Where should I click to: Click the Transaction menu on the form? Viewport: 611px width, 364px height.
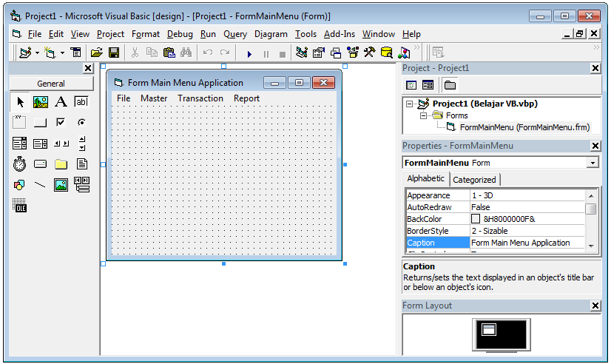(200, 98)
